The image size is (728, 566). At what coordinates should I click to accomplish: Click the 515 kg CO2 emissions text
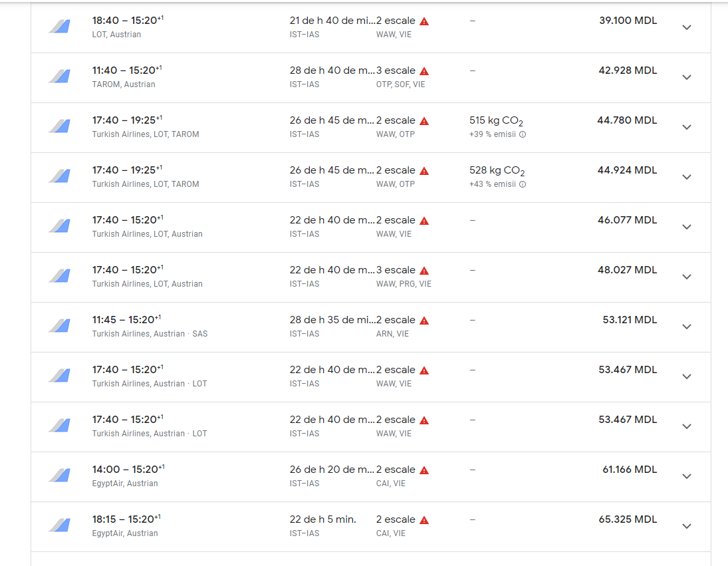click(x=496, y=121)
